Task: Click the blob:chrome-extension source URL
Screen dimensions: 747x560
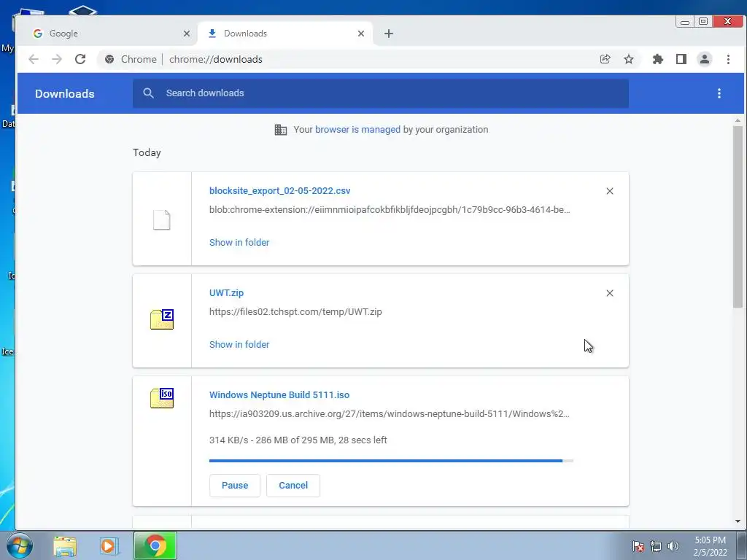Action: click(390, 209)
